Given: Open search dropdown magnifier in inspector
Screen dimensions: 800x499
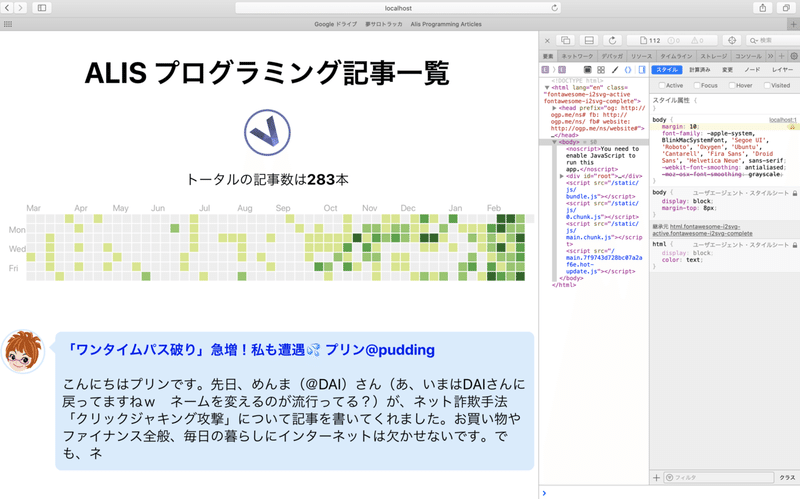Looking at the screenshot, I should pyautogui.click(x=754, y=40).
